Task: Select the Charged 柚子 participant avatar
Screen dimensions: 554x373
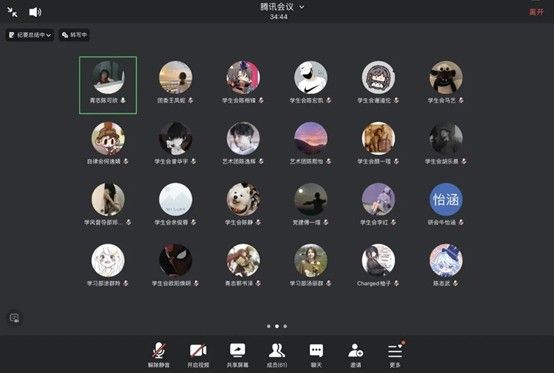Action: point(378,260)
